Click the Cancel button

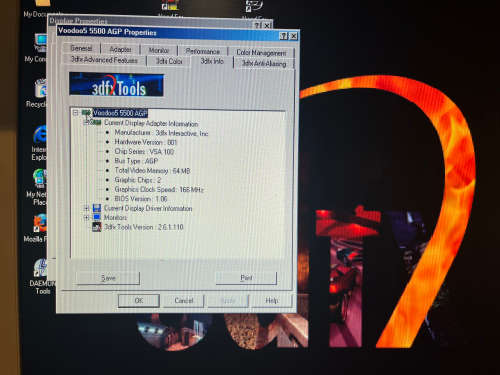(183, 300)
